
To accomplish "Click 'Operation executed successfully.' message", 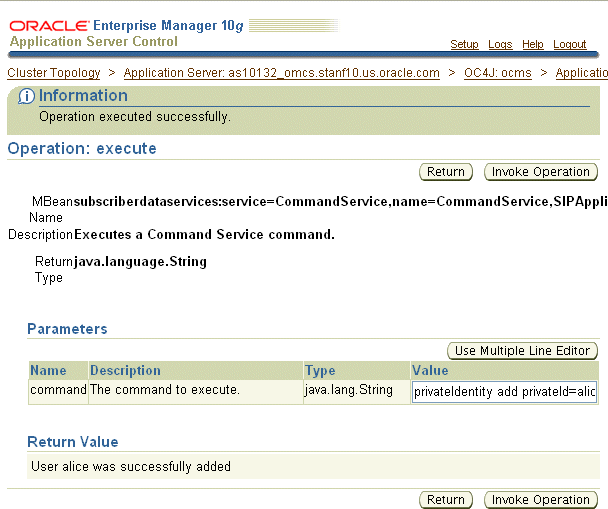I will point(135,117).
